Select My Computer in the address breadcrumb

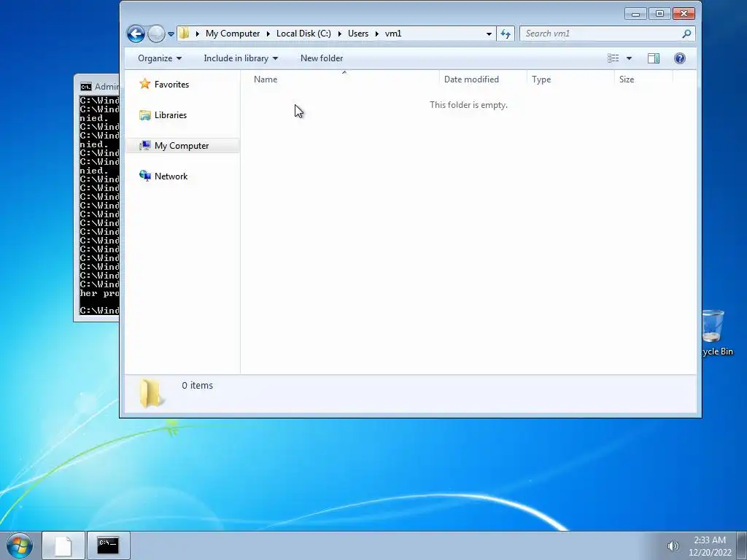tap(233, 34)
